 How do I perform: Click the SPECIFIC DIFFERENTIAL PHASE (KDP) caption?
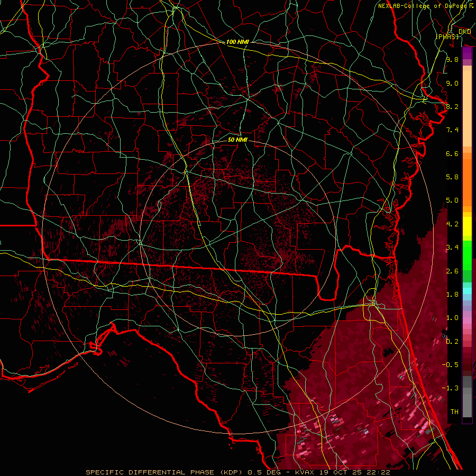pos(164,472)
